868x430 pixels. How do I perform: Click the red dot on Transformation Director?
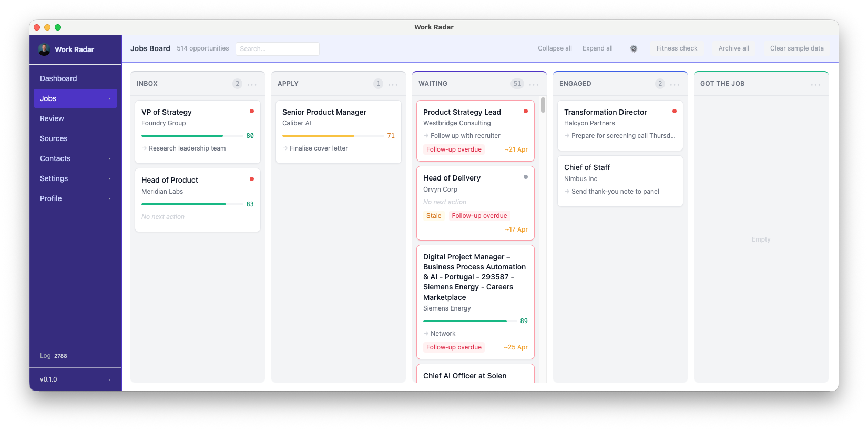[x=675, y=111]
